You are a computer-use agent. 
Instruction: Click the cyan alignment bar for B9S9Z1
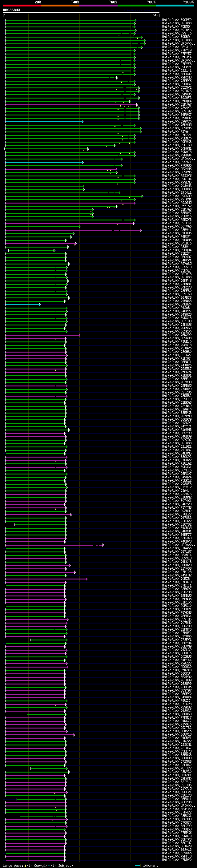(x=44, y=162)
